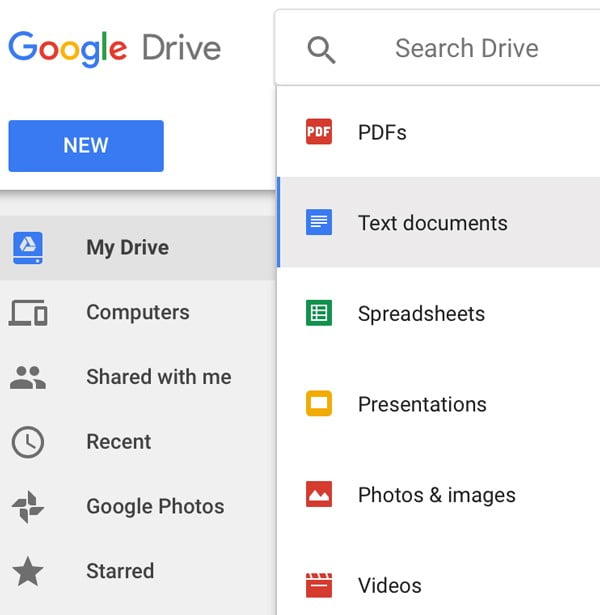Viewport: 600px width, 615px height.
Task: Click the Recent clock icon
Action: 28,442
